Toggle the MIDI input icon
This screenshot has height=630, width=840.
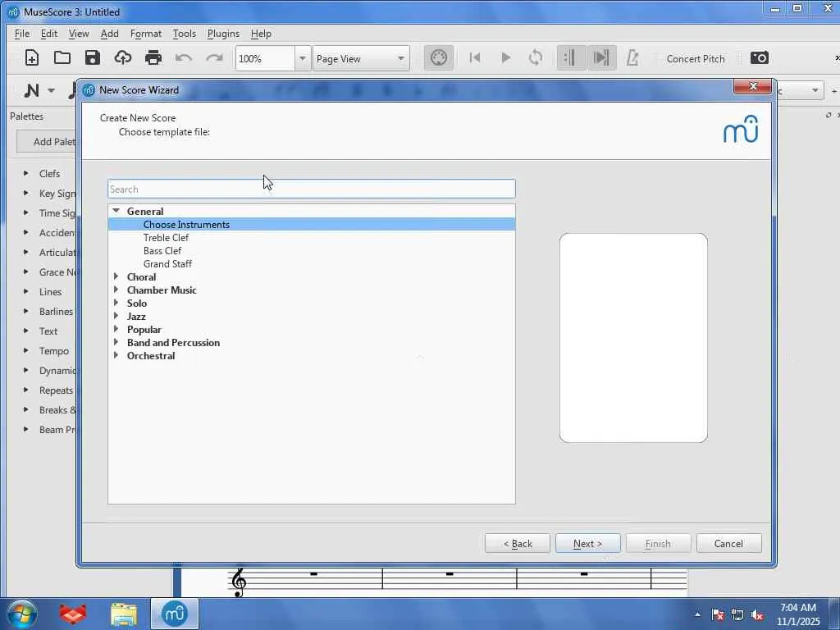[439, 57]
